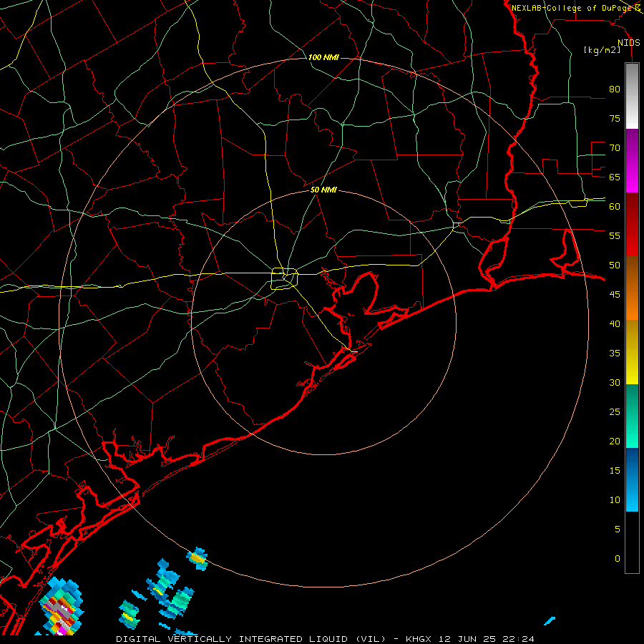Select the 70 value on the color scale
This screenshot has height=644, width=644.
click(615, 148)
